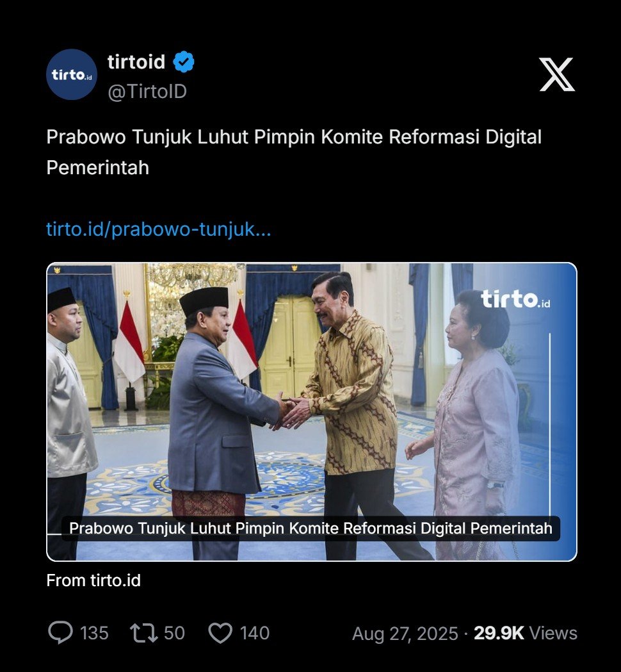This screenshot has width=621, height=672.
Task: Open the X logo icon
Action: tap(557, 74)
